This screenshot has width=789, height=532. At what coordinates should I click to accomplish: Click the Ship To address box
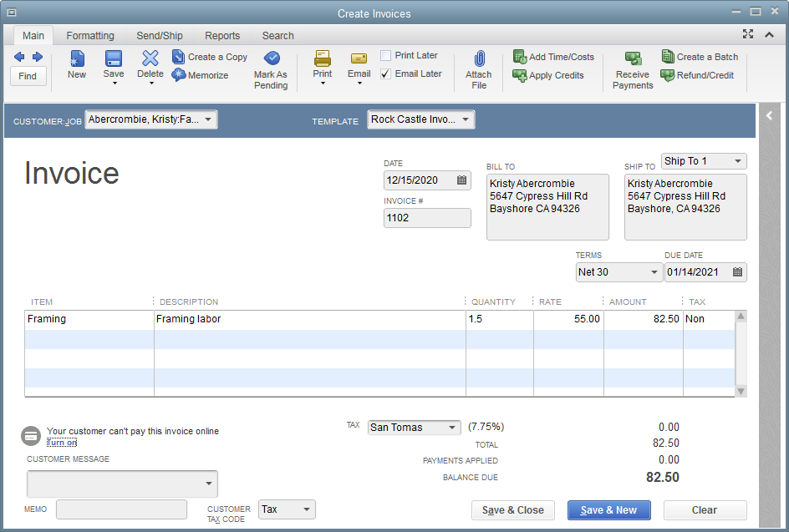(685, 206)
